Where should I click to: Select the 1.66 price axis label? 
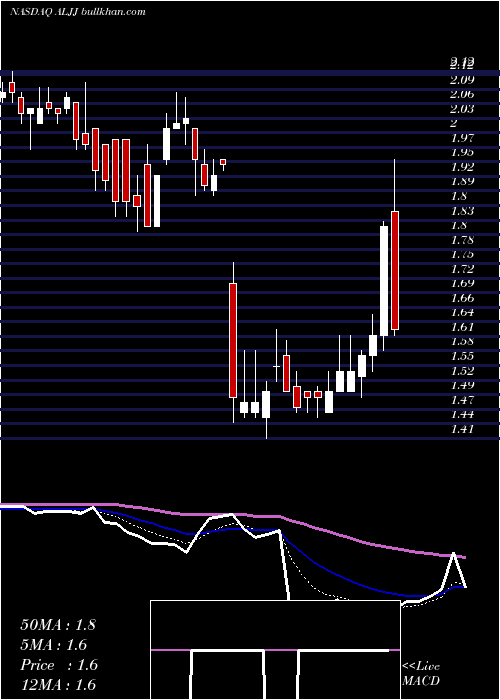[x=462, y=298]
